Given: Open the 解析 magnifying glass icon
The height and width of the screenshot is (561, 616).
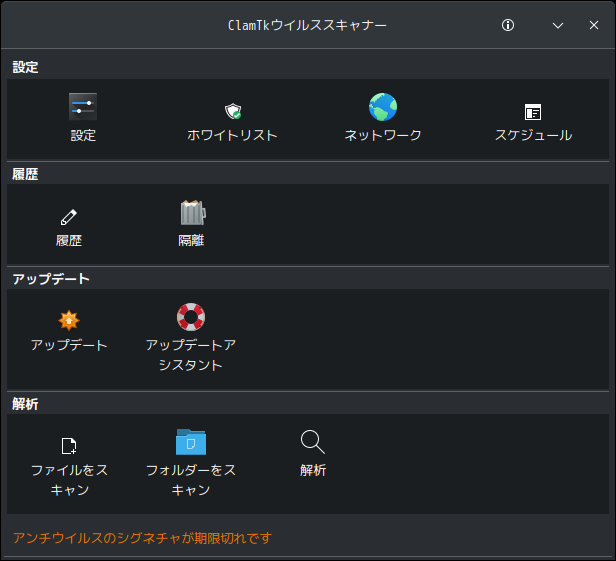Looking at the screenshot, I should (313, 442).
